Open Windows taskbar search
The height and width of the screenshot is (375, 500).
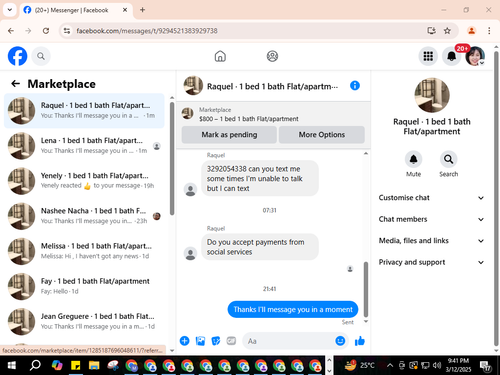(35, 365)
